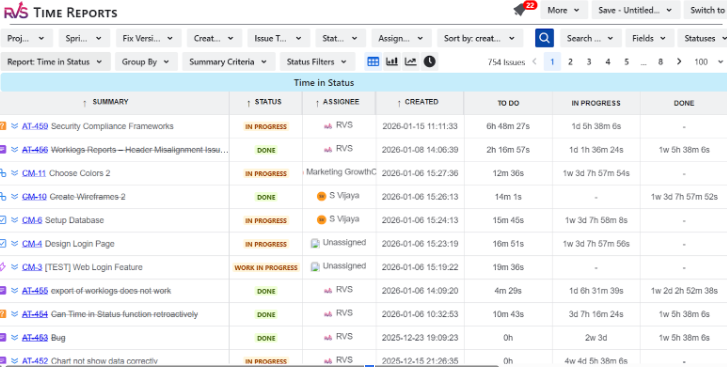
Task: Change page size 100 dropdown
Action: coord(708,62)
